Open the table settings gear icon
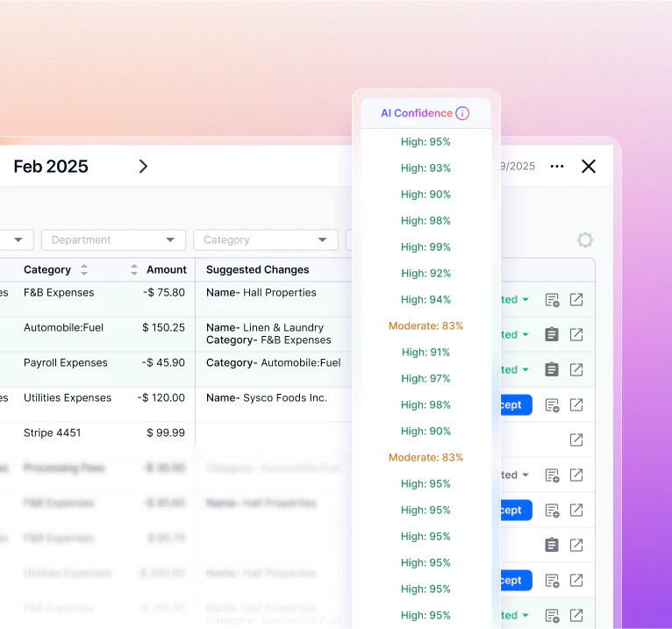Viewport: 672px width, 629px height. coord(585,240)
